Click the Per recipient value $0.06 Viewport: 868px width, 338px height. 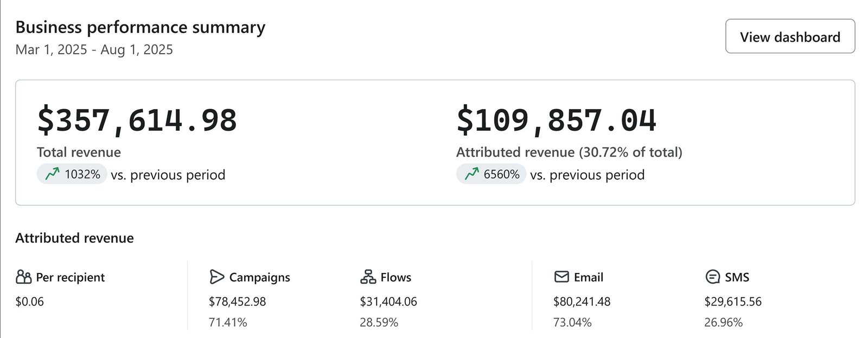pos(29,302)
